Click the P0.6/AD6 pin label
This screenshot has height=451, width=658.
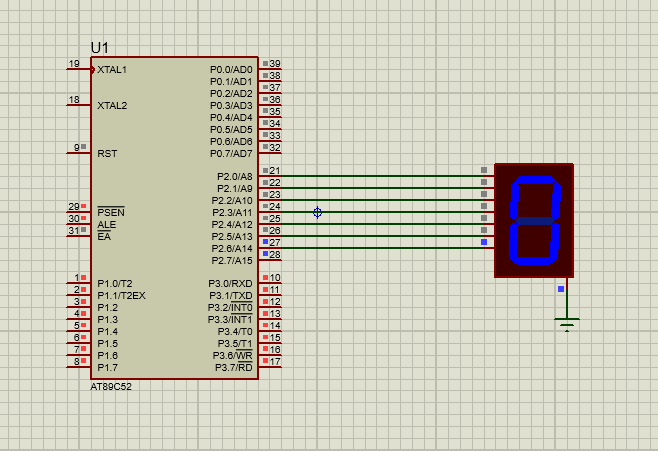pyautogui.click(x=231, y=141)
